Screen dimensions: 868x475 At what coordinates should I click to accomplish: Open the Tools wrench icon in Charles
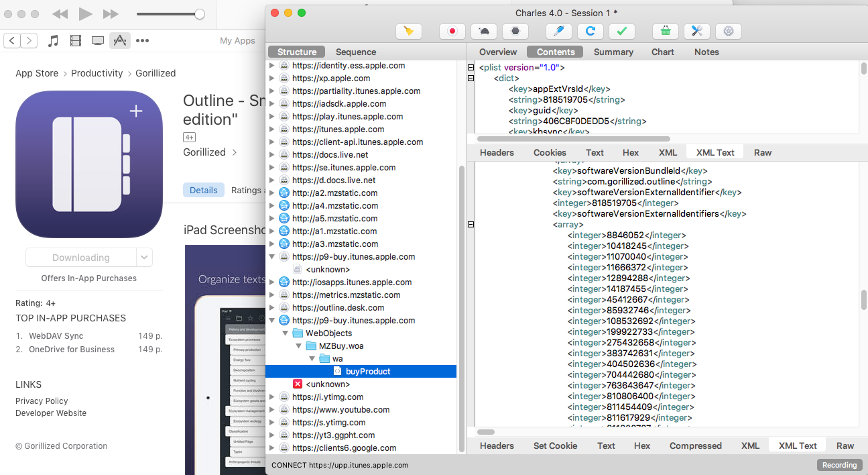pyautogui.click(x=696, y=31)
